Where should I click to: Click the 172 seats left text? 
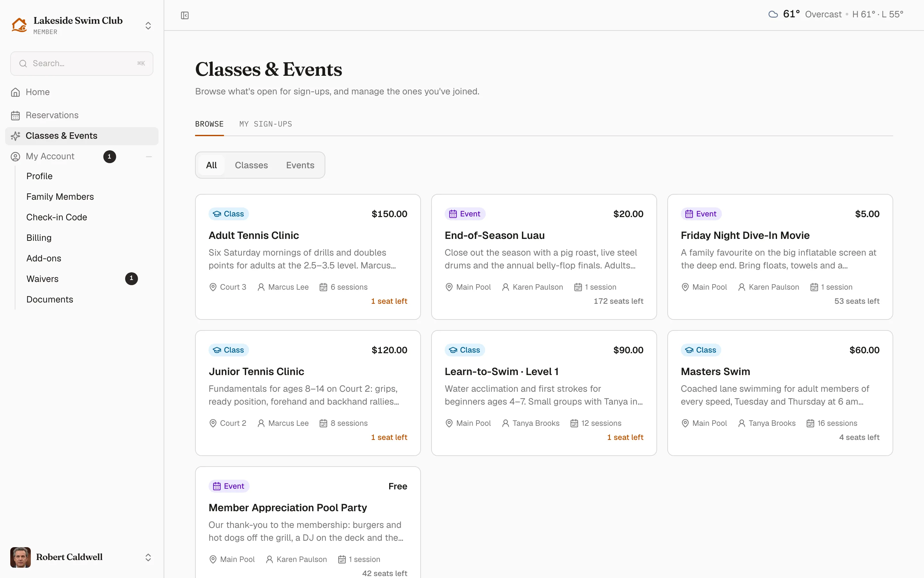(618, 301)
